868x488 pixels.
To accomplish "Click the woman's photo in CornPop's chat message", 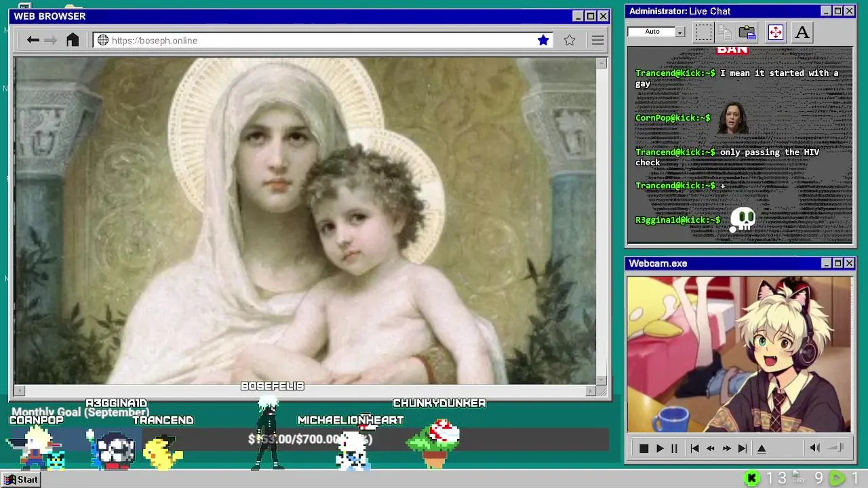I will [x=733, y=118].
